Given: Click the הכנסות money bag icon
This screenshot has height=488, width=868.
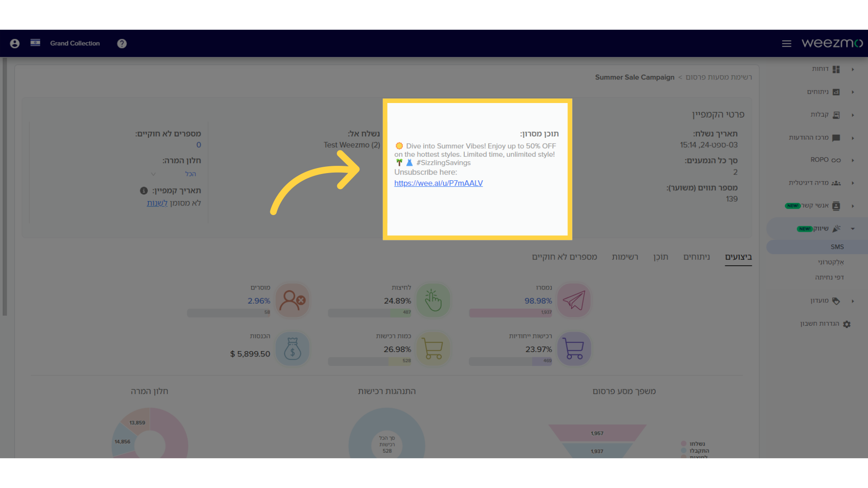Looking at the screenshot, I should [292, 349].
